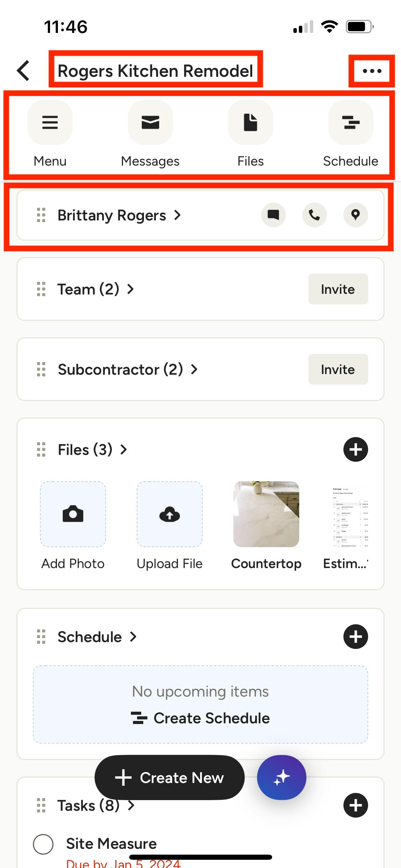Invite a team member
The height and width of the screenshot is (868, 401).
(338, 289)
